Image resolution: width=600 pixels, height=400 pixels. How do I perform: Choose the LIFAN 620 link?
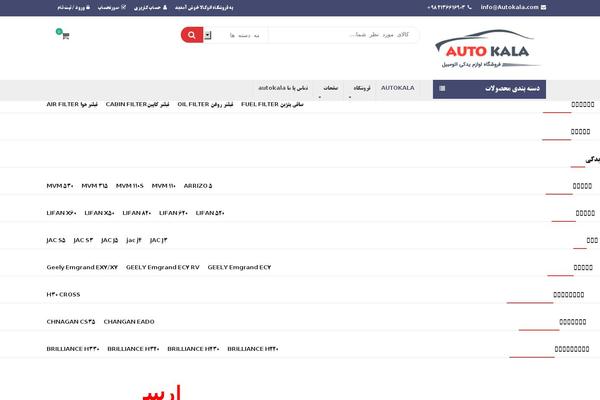coord(173,213)
